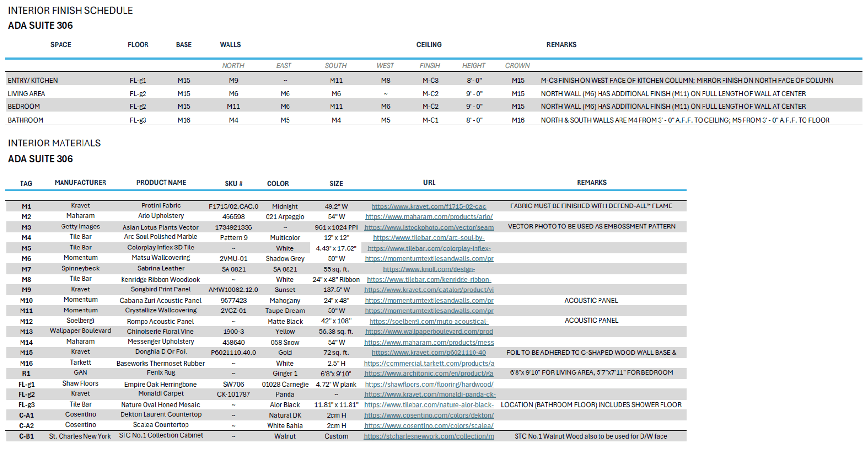Viewport: 868px width, 454px height.
Task: Follow the shawfloors.com hardwood flooring link
Action: 428,384
